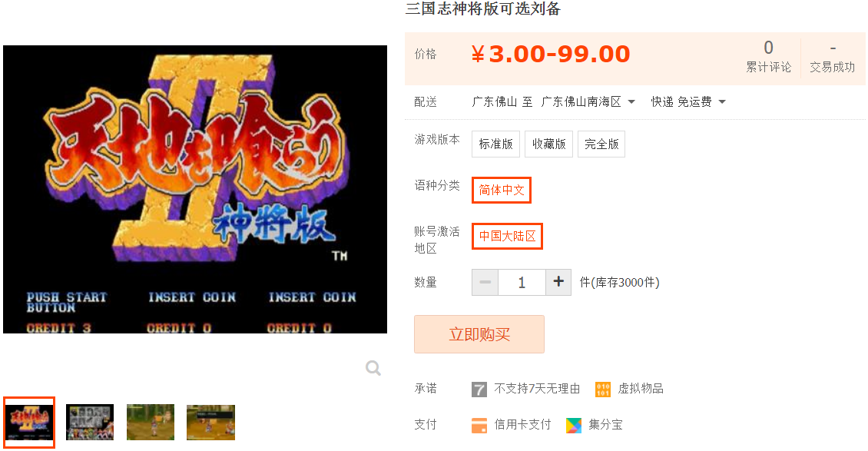868x451 pixels.
Task: Select the 收藏版 game version
Action: tap(548, 144)
